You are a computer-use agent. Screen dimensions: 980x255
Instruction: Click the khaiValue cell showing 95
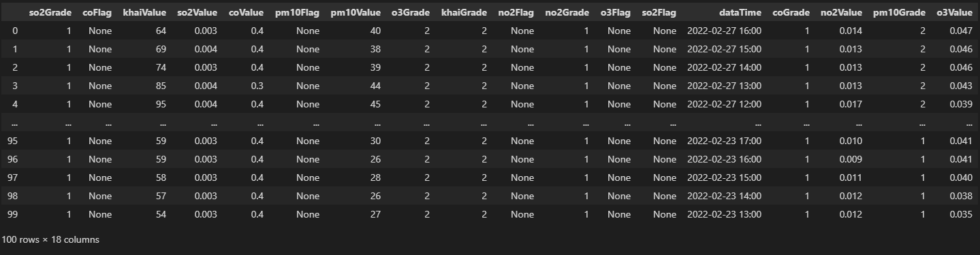click(160, 104)
